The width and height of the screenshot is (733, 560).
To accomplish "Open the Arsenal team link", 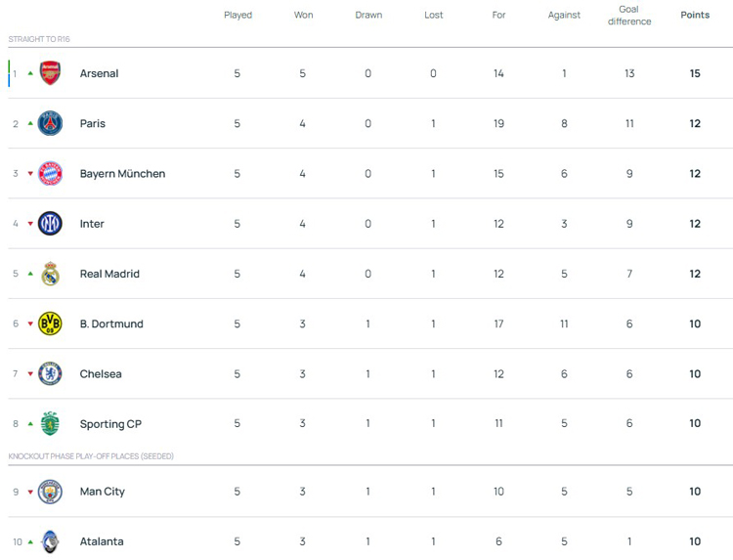I will tap(99, 73).
